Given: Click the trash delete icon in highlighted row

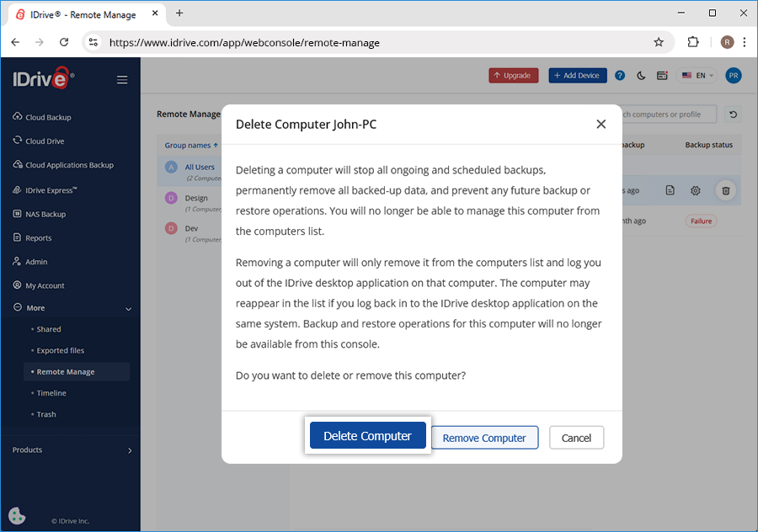Looking at the screenshot, I should point(726,190).
